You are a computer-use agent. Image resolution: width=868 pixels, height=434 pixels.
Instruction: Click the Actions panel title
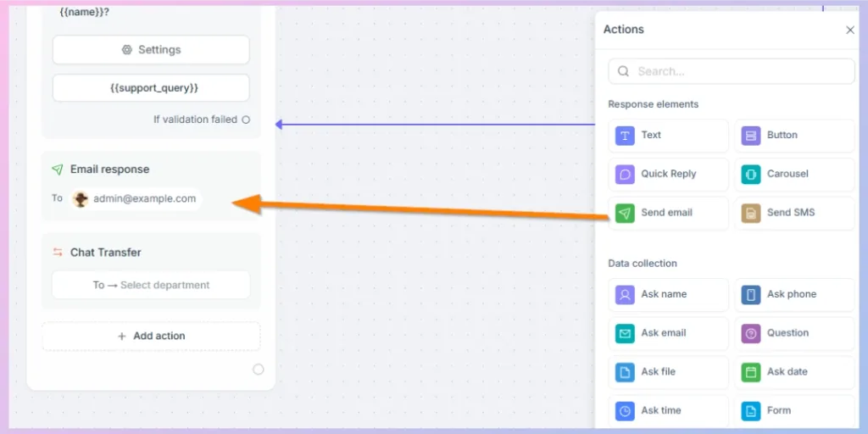[623, 30]
